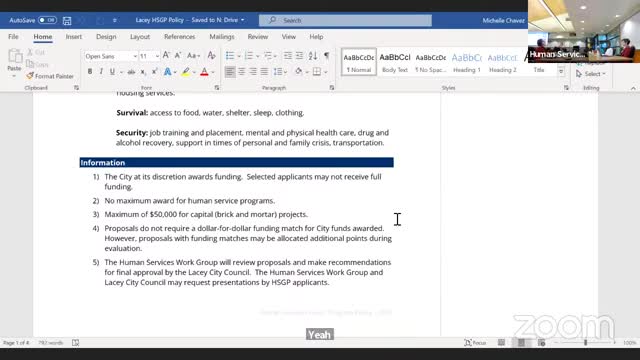This screenshot has height=360, width=640.
Task: Align text left
Action: 230,72
